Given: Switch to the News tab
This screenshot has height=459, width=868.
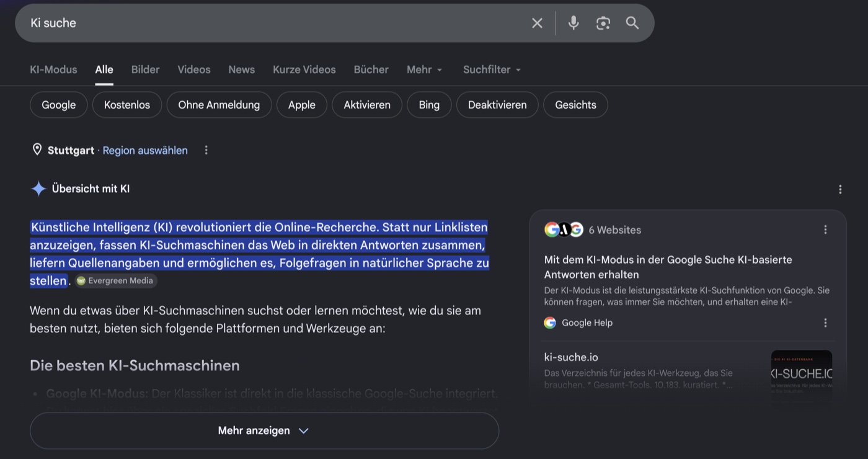Looking at the screenshot, I should point(241,69).
